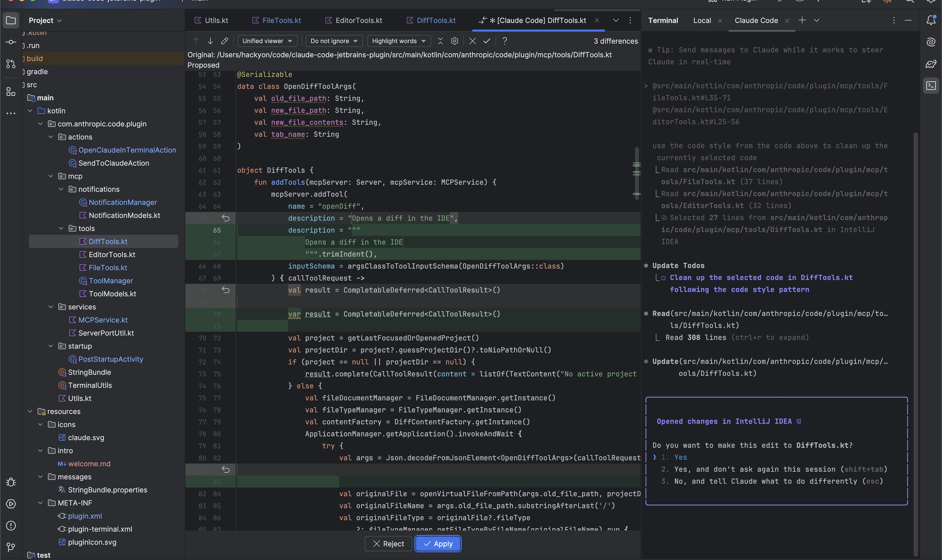Open the AI Assistant spiral icon

(x=931, y=42)
